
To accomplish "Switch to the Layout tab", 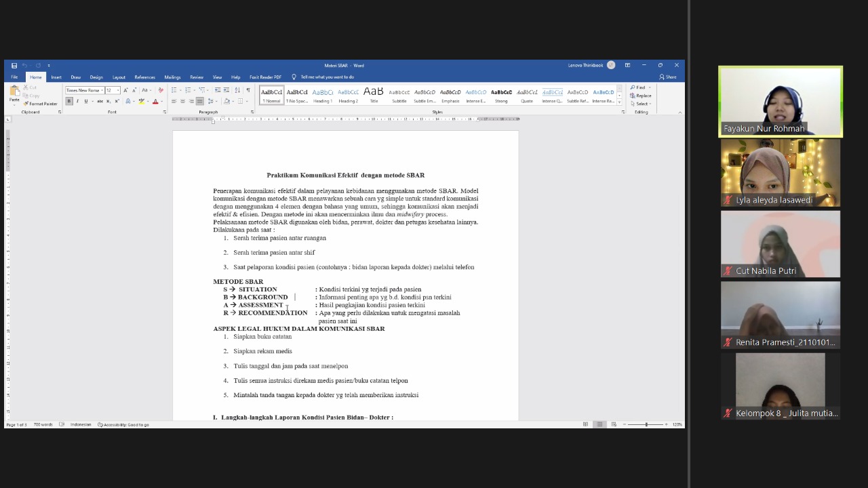I will tap(119, 77).
